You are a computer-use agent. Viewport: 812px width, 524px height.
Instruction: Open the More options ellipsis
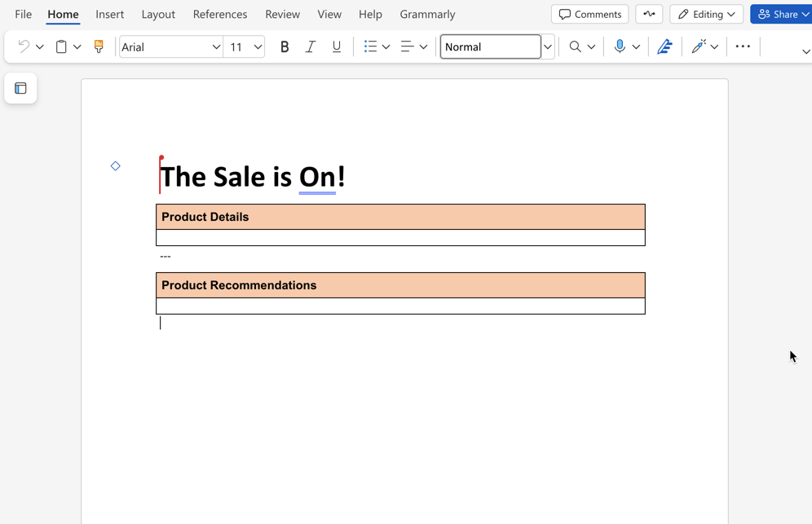[743, 46]
